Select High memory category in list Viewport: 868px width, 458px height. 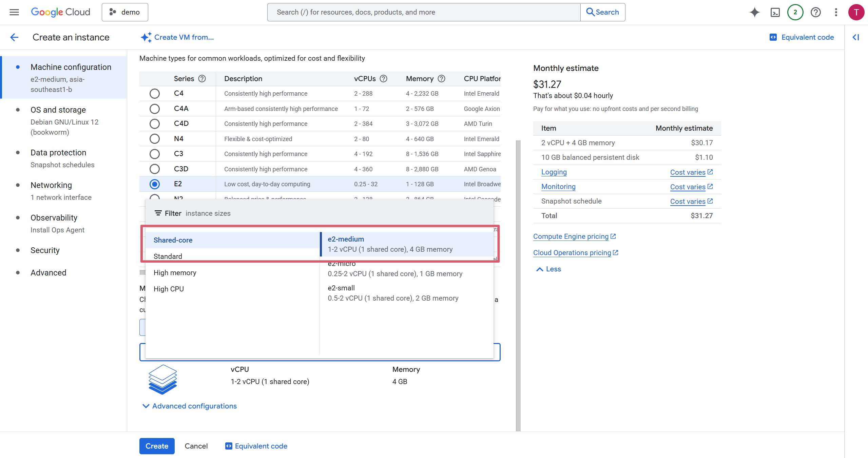pyautogui.click(x=175, y=273)
